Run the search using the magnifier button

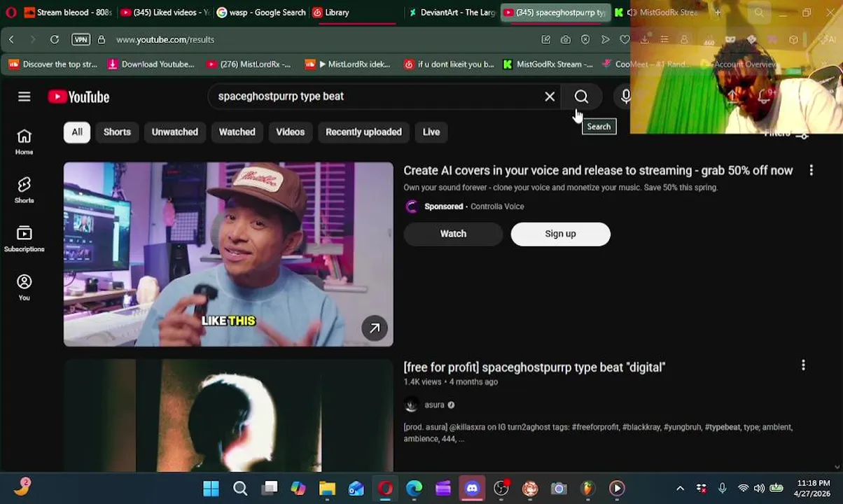[x=581, y=97]
